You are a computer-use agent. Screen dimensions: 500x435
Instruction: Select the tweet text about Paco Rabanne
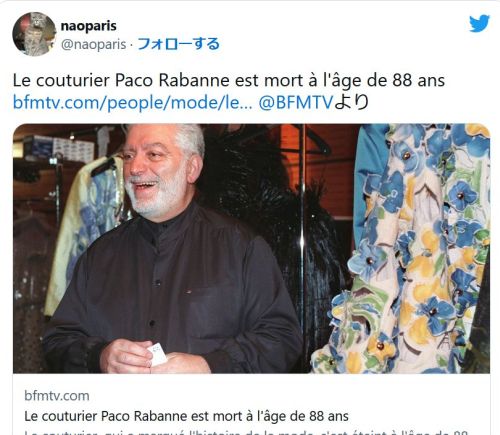point(229,80)
